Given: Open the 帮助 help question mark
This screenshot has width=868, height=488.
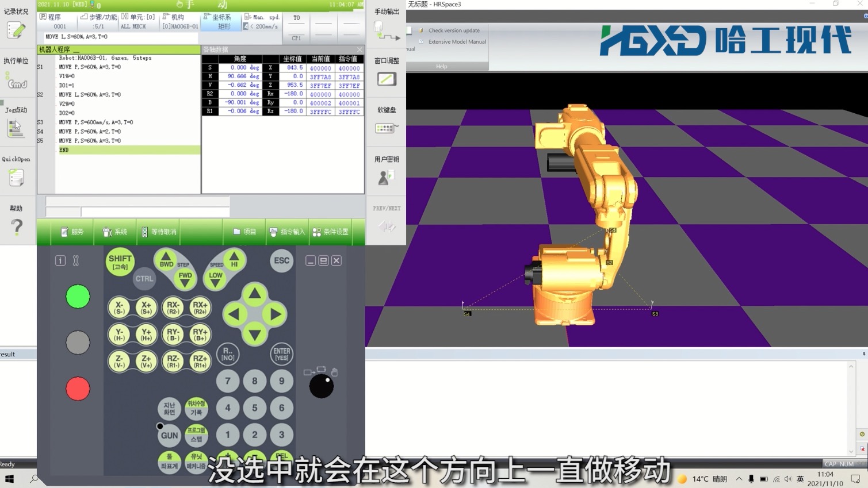Looking at the screenshot, I should coord(17,228).
